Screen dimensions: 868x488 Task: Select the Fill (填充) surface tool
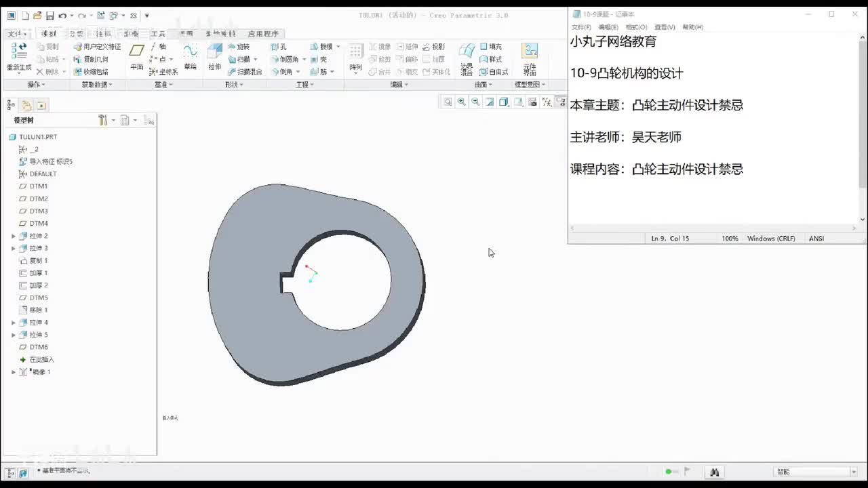(x=491, y=47)
